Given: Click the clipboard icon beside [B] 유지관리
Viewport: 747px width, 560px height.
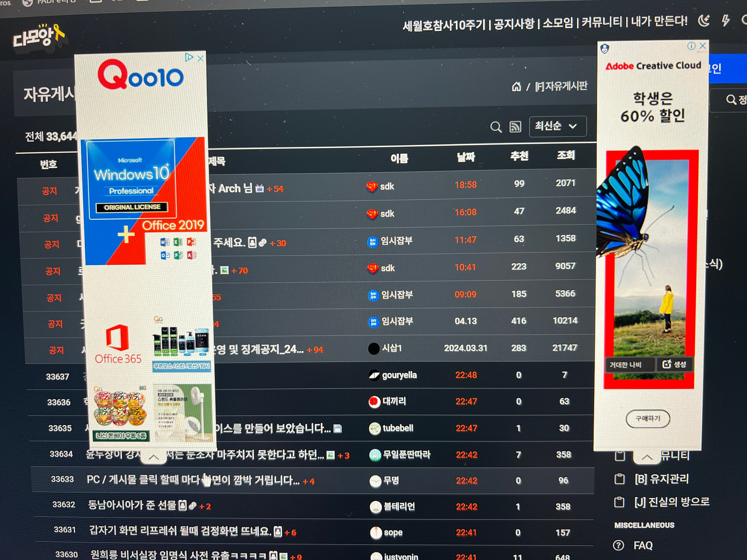Looking at the screenshot, I should (x=619, y=479).
